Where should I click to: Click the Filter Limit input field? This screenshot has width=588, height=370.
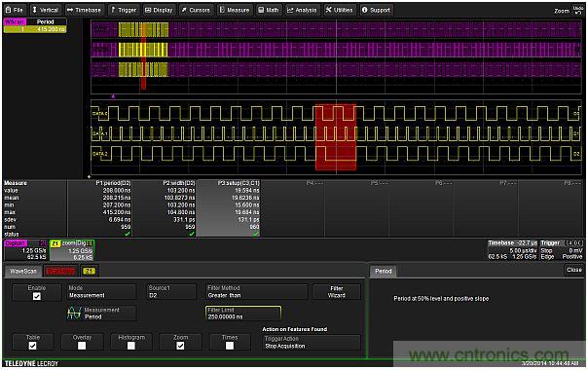click(243, 314)
